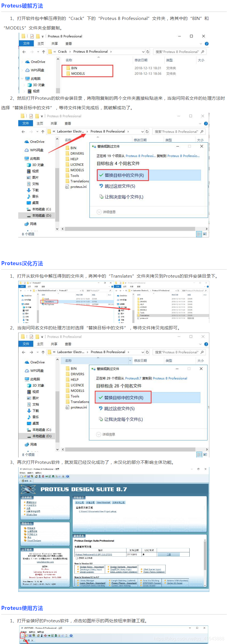The image size is (227, 644).
Task: Expand 详细信息 in the 29-item replace dialog
Action: (x=106, y=434)
